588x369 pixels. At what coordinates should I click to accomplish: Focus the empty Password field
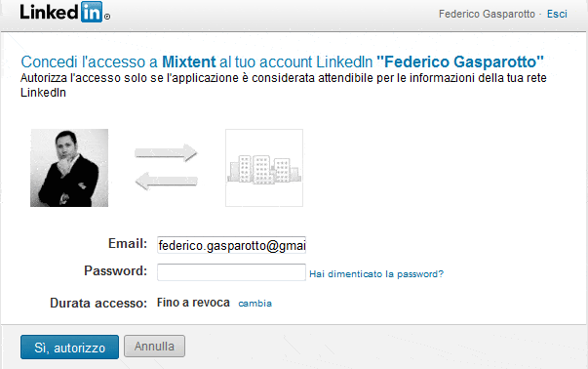pos(231,272)
